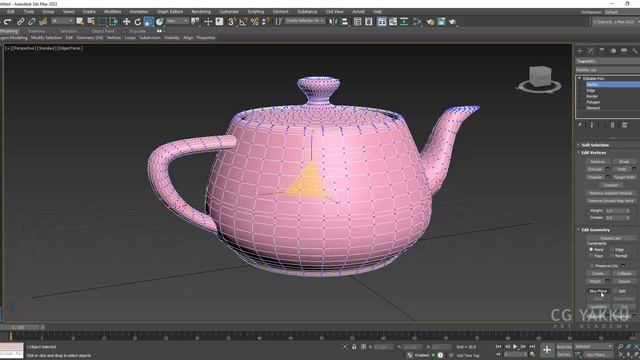The width and height of the screenshot is (640, 360).
Task: Click the Redo arrow in the main toolbar
Action: click(x=8, y=22)
